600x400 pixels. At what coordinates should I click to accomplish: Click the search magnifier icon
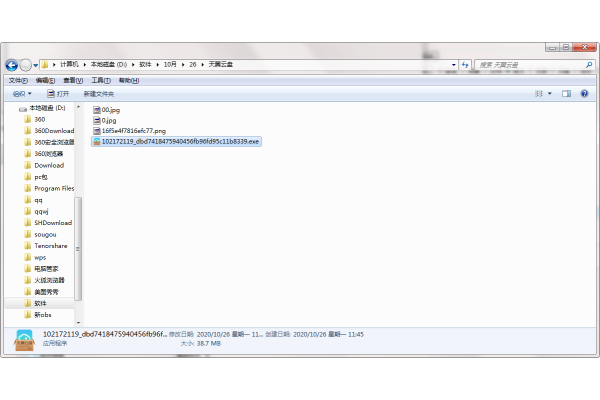click(589, 65)
